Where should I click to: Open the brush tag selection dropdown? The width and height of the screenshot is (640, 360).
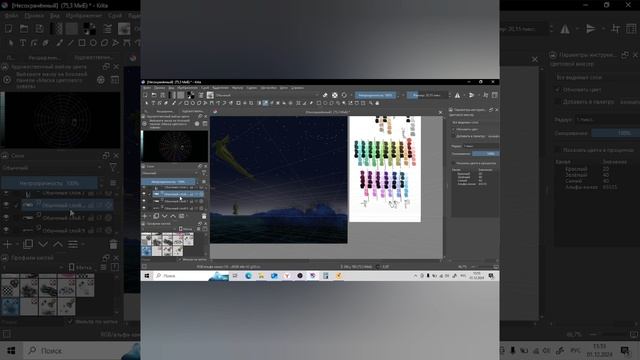click(x=159, y=229)
